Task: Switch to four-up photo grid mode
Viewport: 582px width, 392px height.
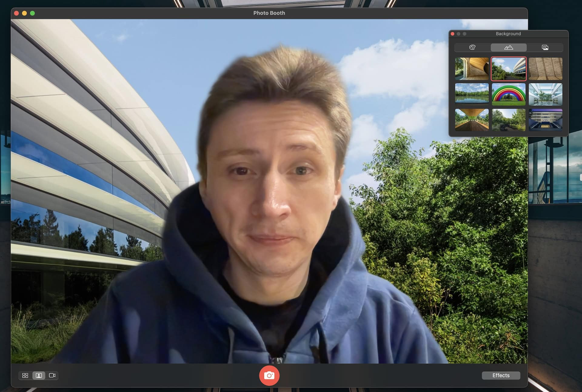Action: pos(25,375)
